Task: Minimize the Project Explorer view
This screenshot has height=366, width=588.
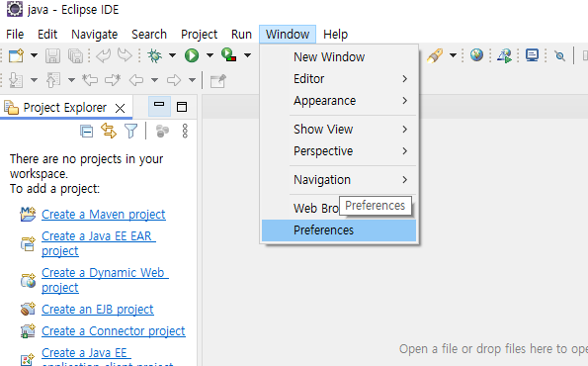Action: click(x=159, y=106)
